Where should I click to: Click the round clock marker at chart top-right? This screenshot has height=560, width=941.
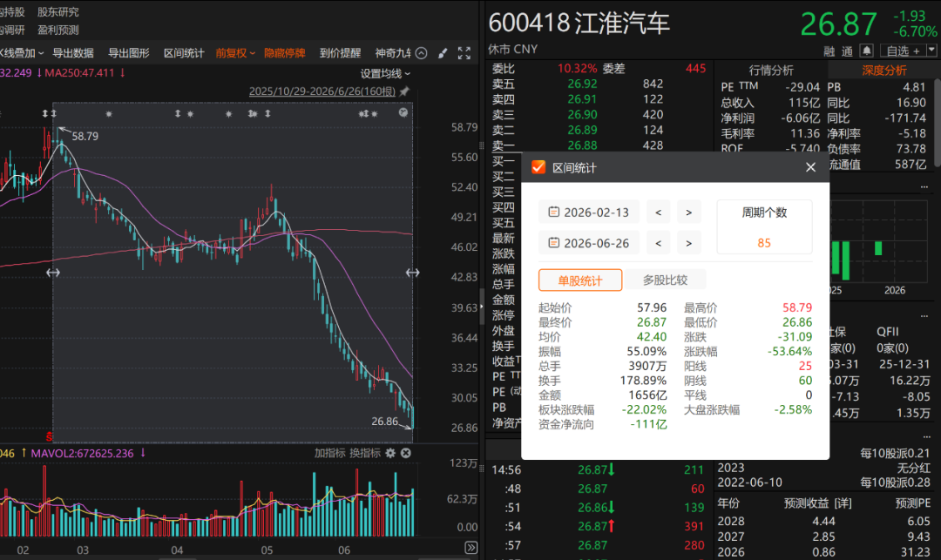pos(403,112)
